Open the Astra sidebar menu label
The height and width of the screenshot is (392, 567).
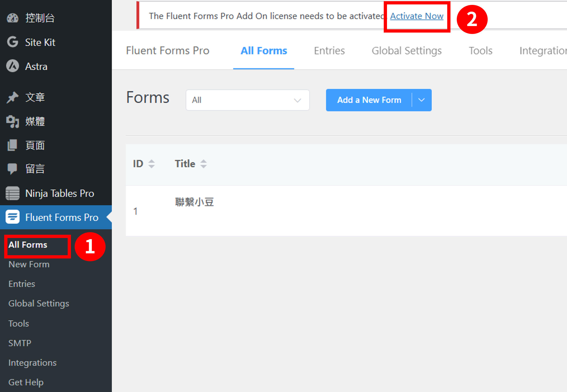[36, 66]
